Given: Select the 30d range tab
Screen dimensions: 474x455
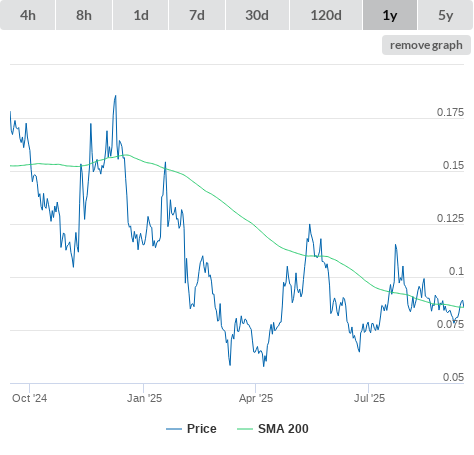Looking at the screenshot, I should click(x=257, y=15).
